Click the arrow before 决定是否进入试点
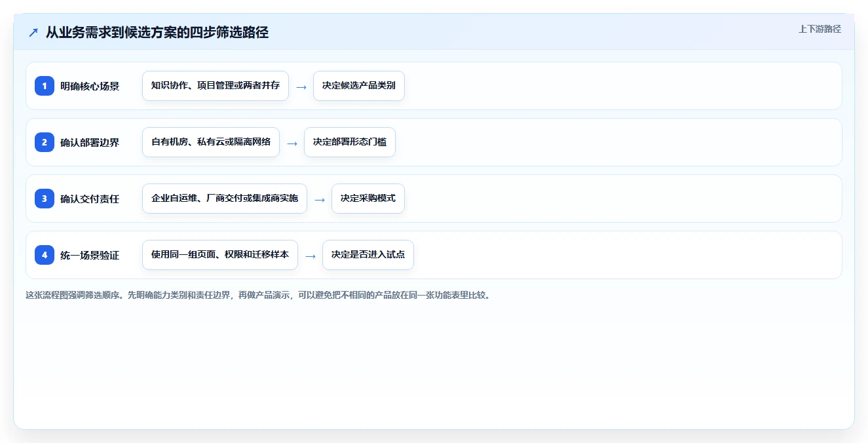868x443 pixels. [311, 256]
